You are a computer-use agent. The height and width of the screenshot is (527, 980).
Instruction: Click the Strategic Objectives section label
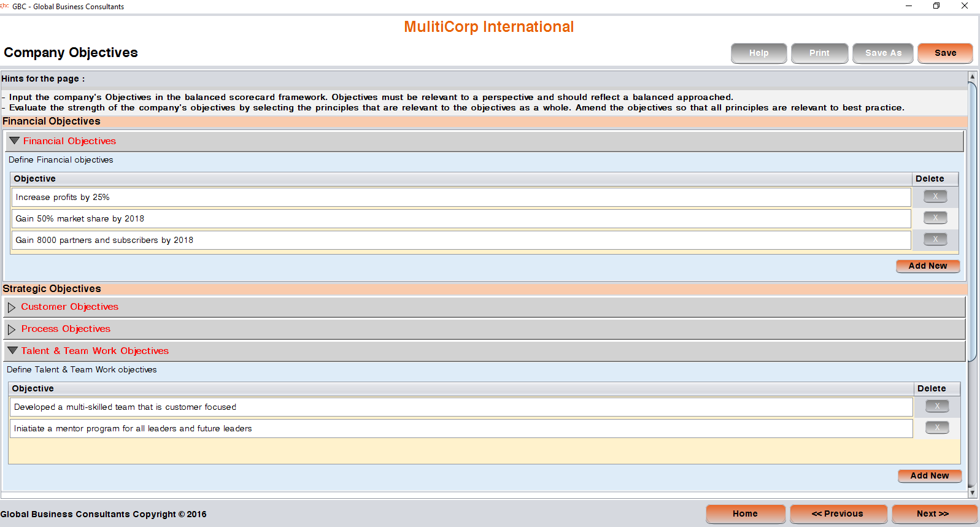(52, 288)
